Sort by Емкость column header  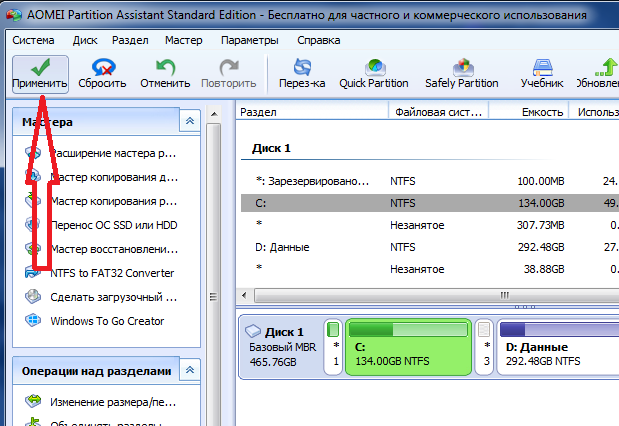pos(529,112)
